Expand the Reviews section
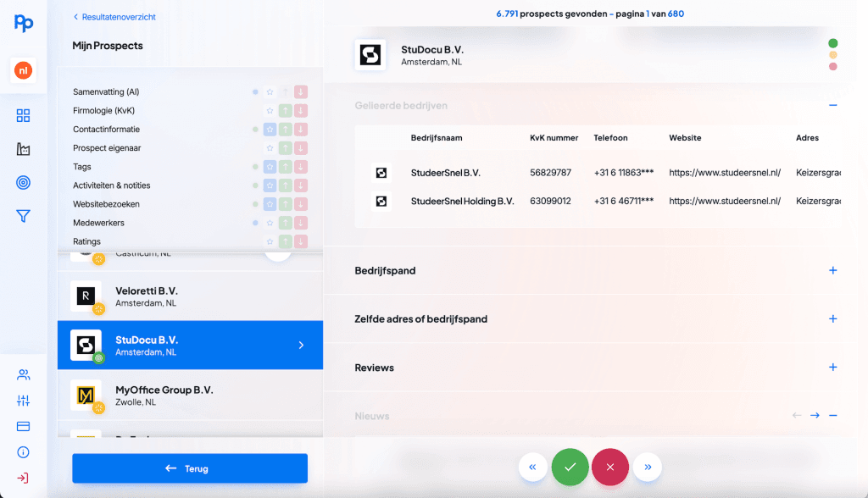 [x=832, y=368]
